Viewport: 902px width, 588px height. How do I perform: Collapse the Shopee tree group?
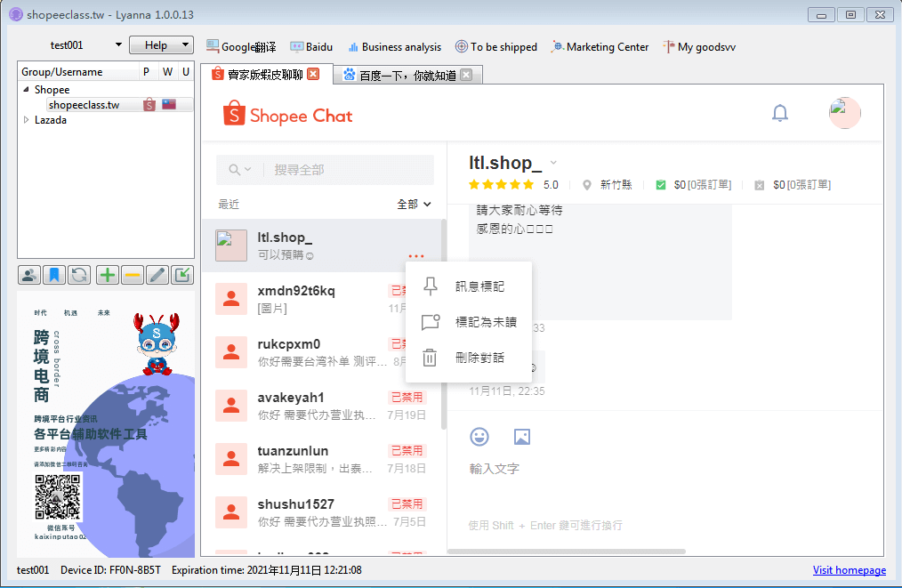tap(26, 89)
